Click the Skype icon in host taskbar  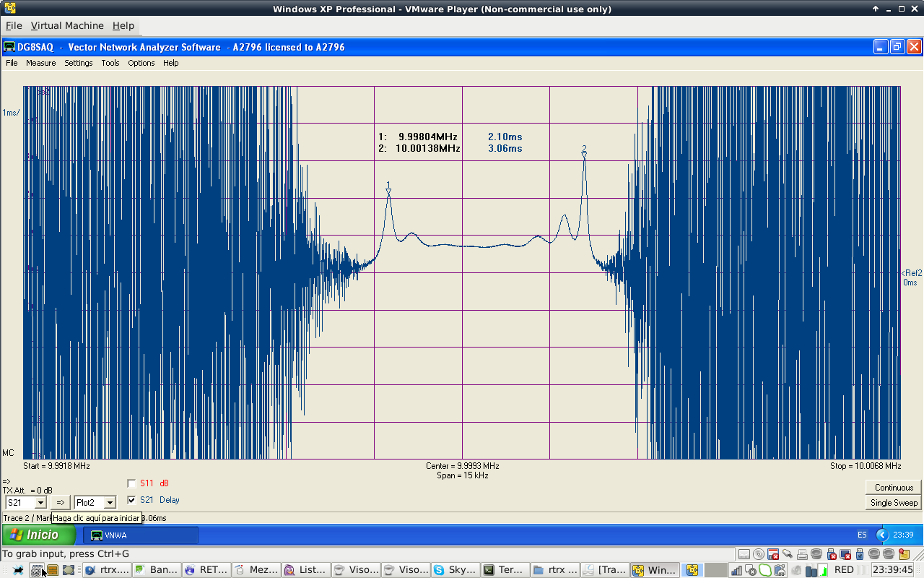456,570
